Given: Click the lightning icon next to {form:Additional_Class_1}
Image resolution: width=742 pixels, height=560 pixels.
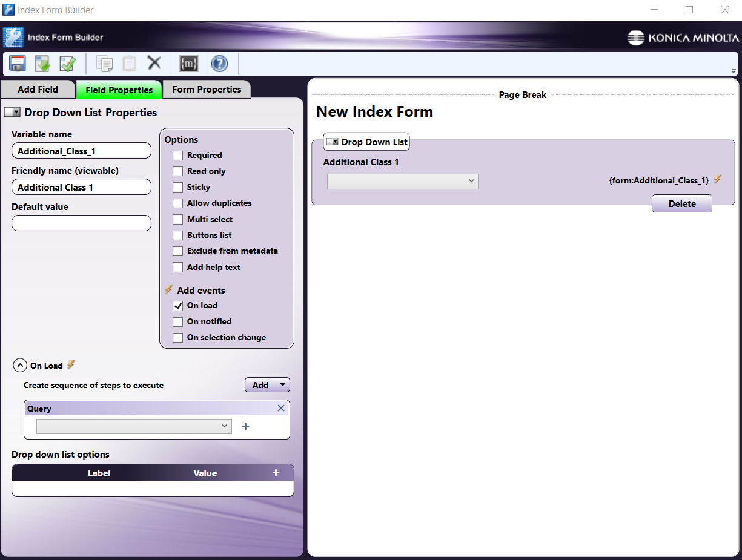Looking at the screenshot, I should 717,180.
